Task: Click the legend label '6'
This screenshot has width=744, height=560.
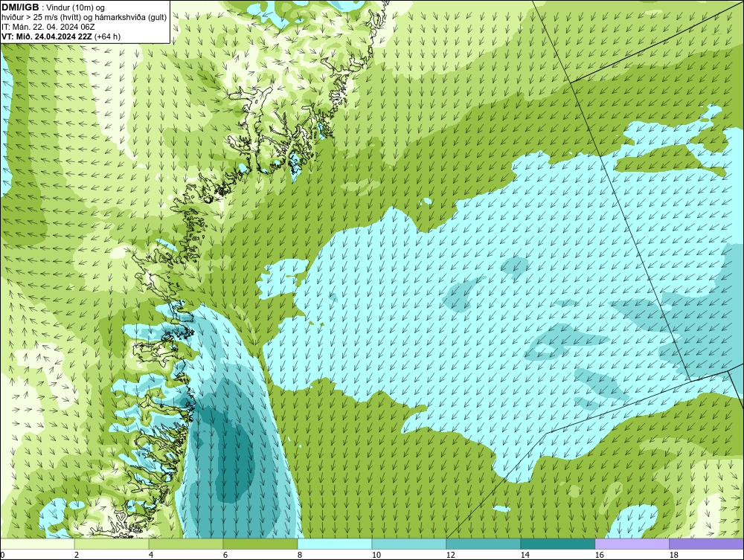Action: tap(225, 555)
